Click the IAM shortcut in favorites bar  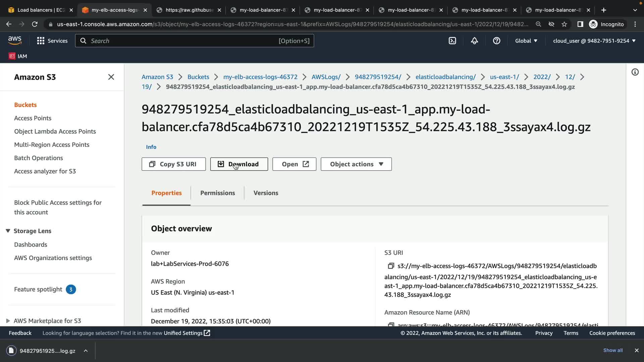[x=18, y=56]
